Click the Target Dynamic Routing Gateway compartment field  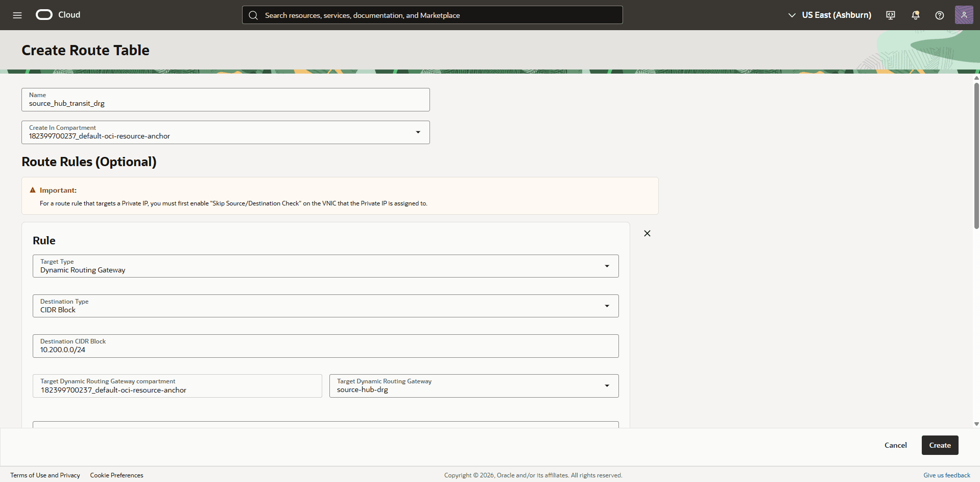click(177, 386)
